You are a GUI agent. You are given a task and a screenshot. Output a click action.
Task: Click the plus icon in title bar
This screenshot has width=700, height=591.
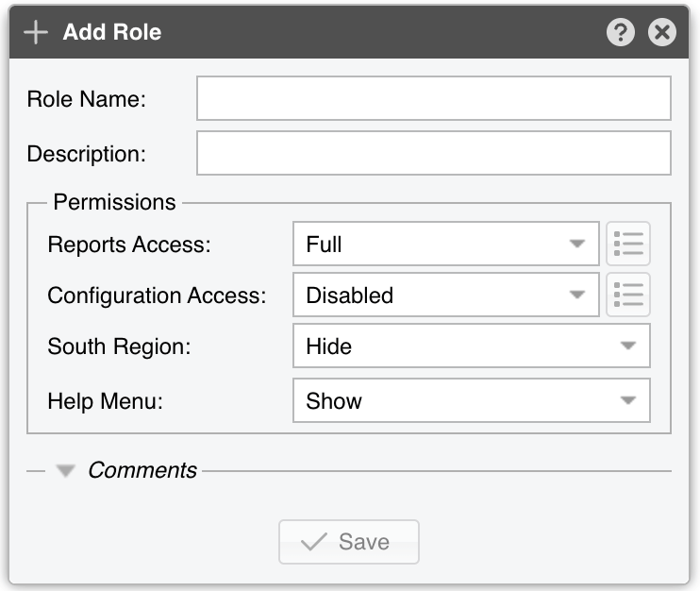pyautogui.click(x=36, y=32)
